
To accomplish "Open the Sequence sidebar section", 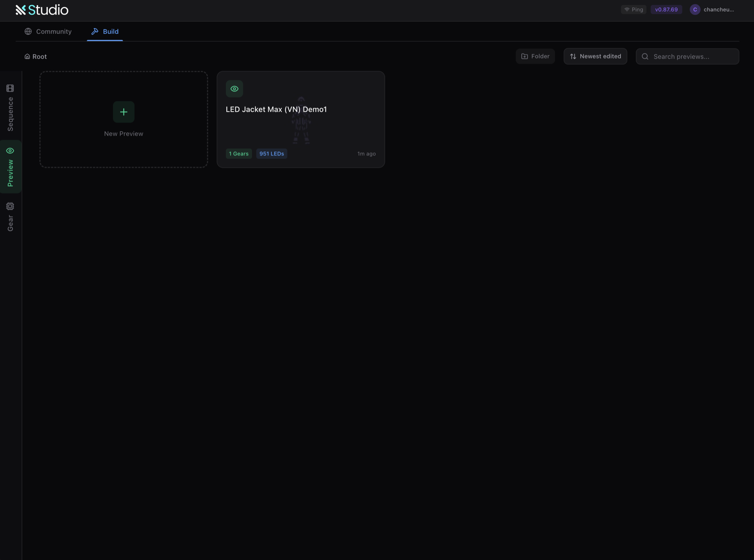I will [10, 108].
